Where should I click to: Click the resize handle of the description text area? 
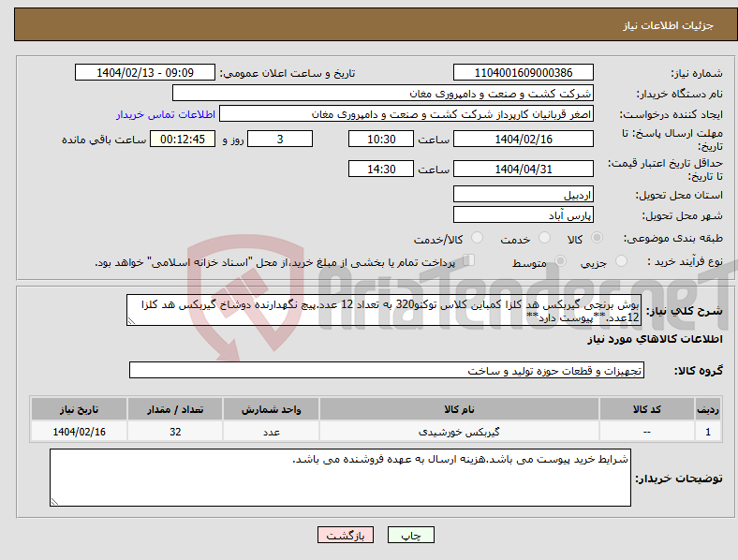point(131,321)
